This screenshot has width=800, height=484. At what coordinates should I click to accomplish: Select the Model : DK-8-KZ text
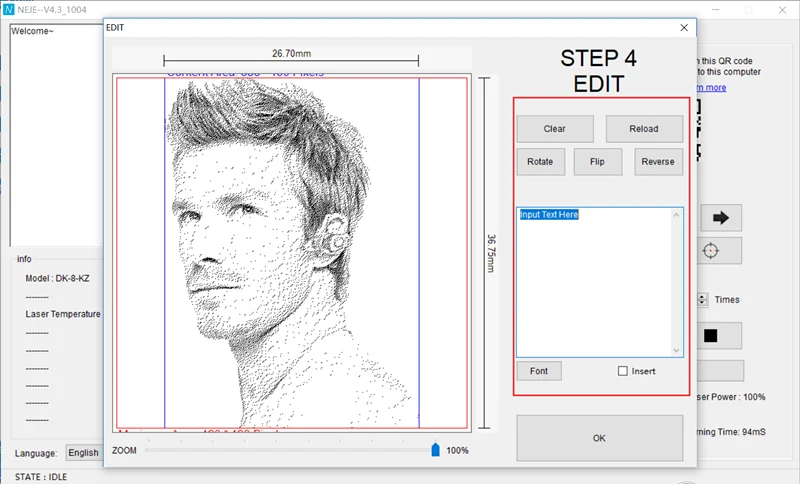coord(58,278)
